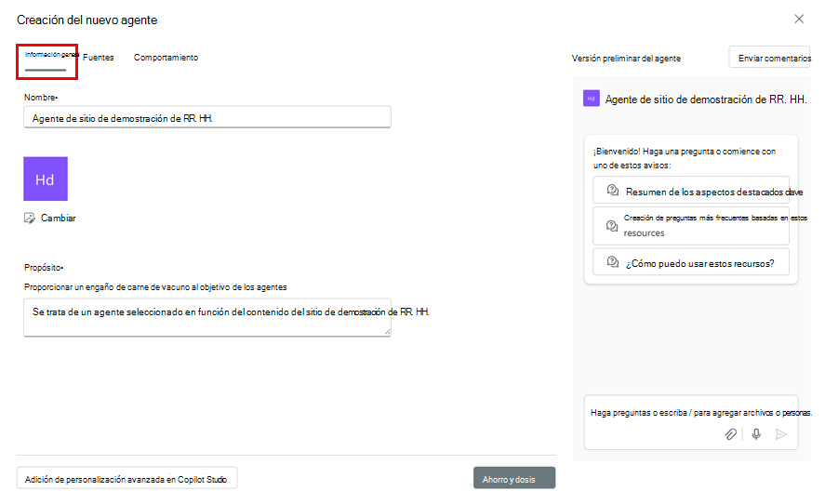Click the ¡Bienvenido! welcome message text
Viewport: 825px width, 504px height.
[x=685, y=158]
